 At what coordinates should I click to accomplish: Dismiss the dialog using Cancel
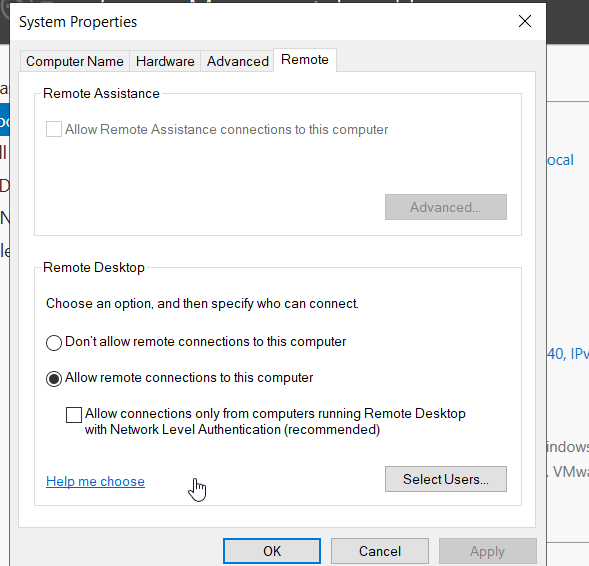(379, 551)
